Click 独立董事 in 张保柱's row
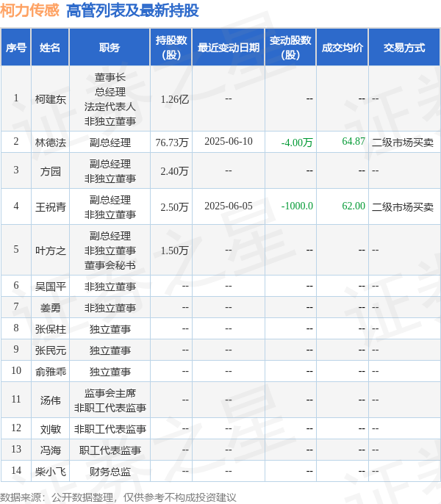 click(110, 329)
